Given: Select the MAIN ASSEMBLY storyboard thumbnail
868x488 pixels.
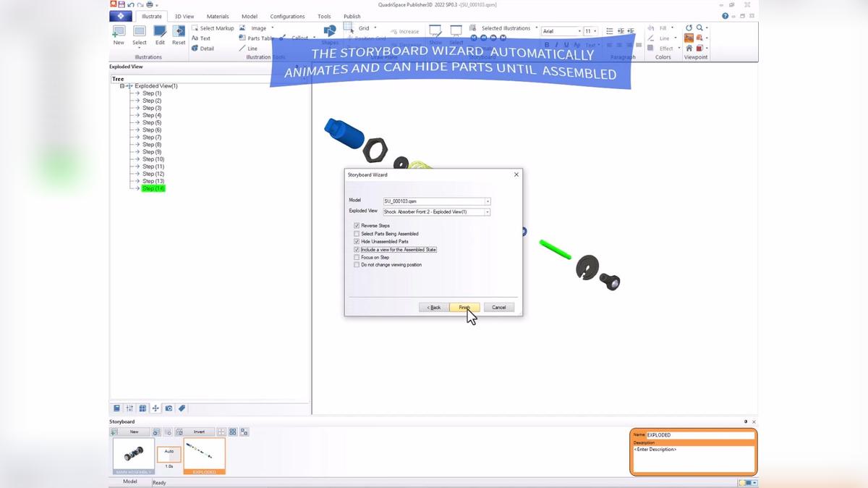Looking at the screenshot, I should click(x=134, y=456).
